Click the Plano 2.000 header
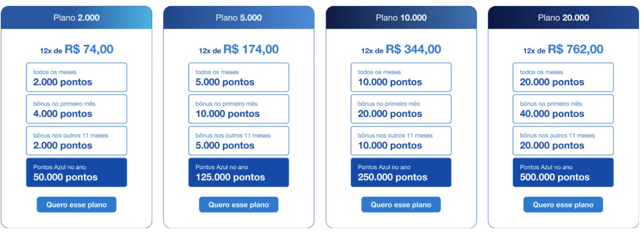644x232 pixels. (77, 18)
